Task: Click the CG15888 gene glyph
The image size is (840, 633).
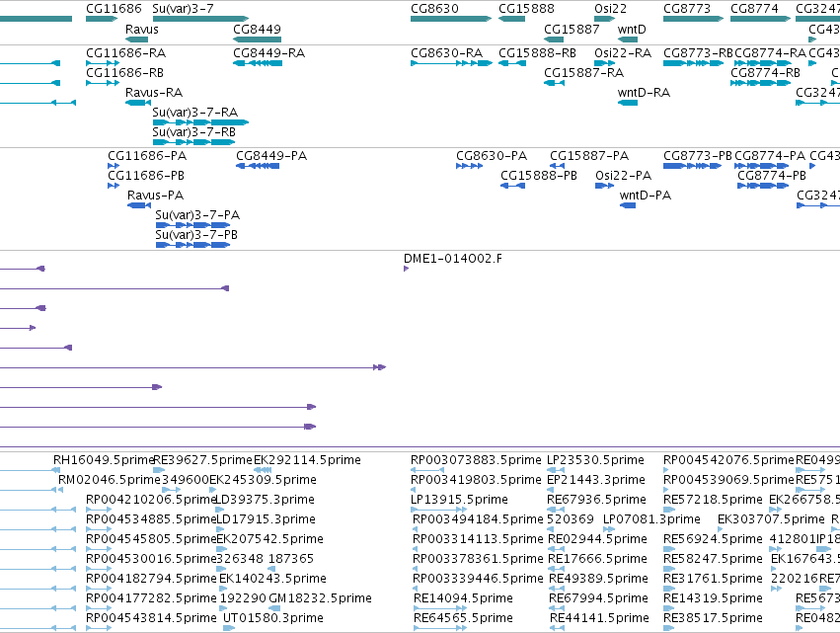Action: click(x=511, y=19)
